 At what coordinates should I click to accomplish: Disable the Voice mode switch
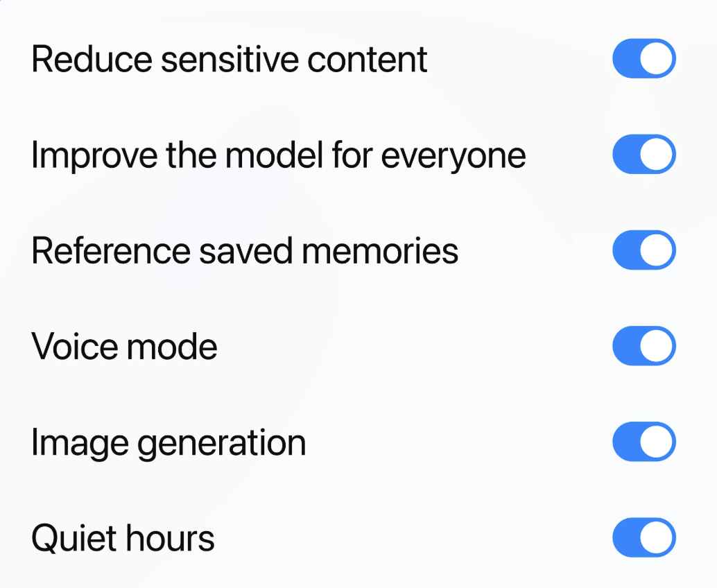tap(643, 346)
